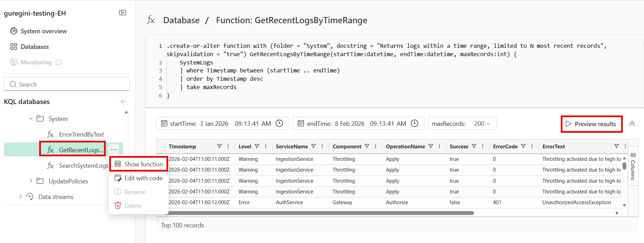Open the endTime clock time picker
Screen dimensions: 644x243
click(x=414, y=123)
